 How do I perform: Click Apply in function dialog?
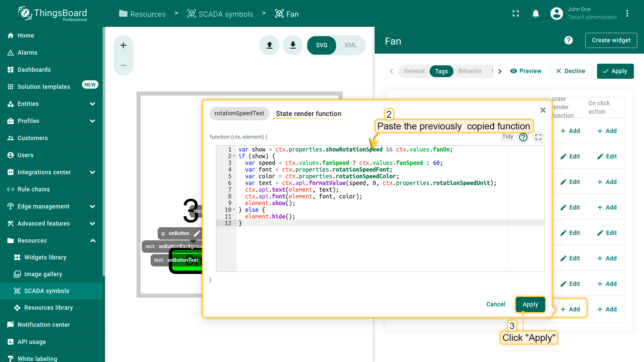coord(530,304)
